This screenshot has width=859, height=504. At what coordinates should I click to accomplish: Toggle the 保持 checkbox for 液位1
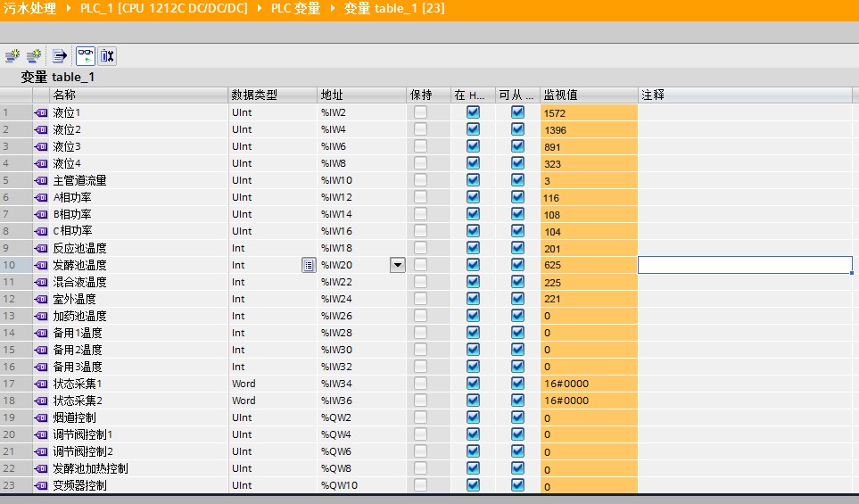[x=420, y=112]
